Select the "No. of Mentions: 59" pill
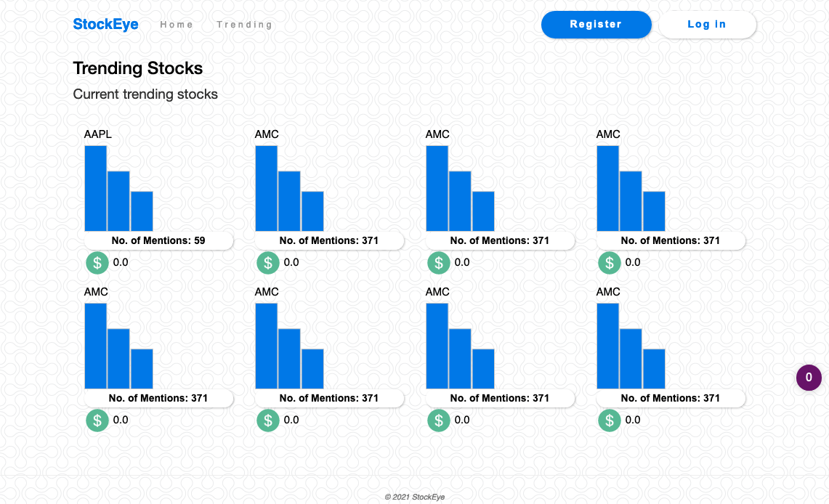829x504 pixels. coord(158,240)
